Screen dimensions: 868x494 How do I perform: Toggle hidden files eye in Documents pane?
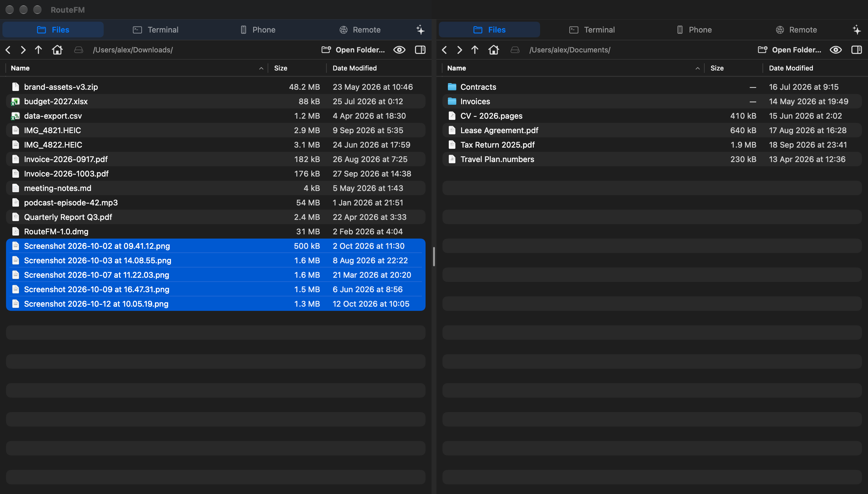point(836,50)
